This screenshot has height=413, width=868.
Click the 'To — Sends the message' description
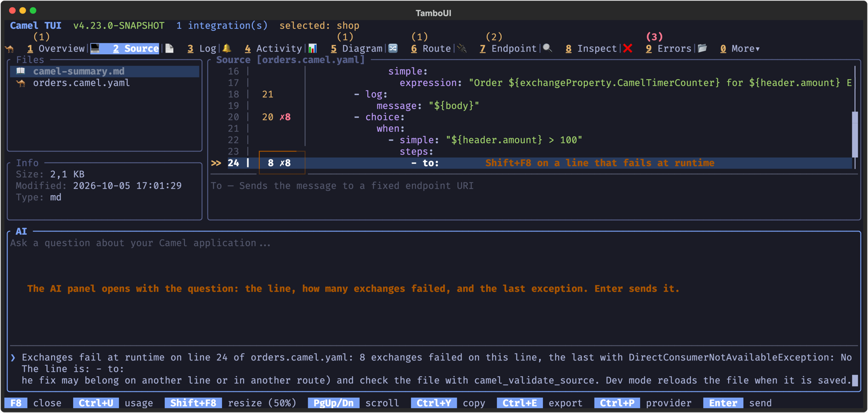[342, 186]
